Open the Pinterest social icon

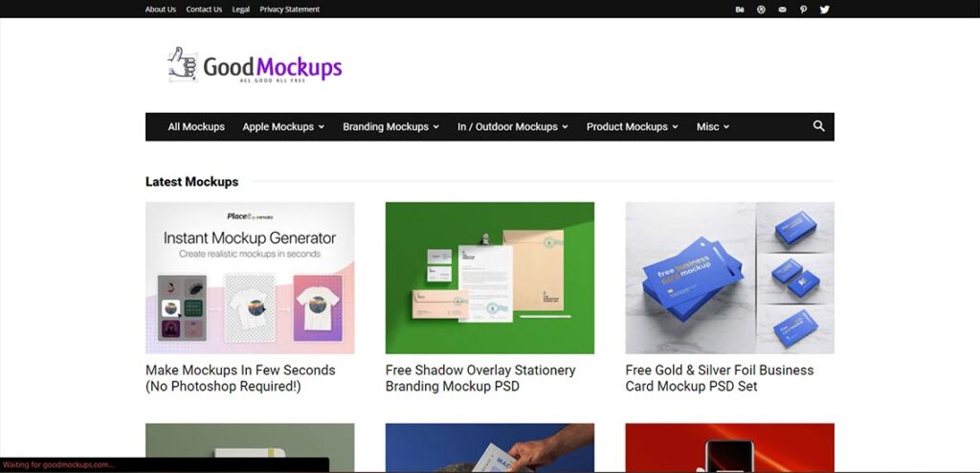[803, 10]
